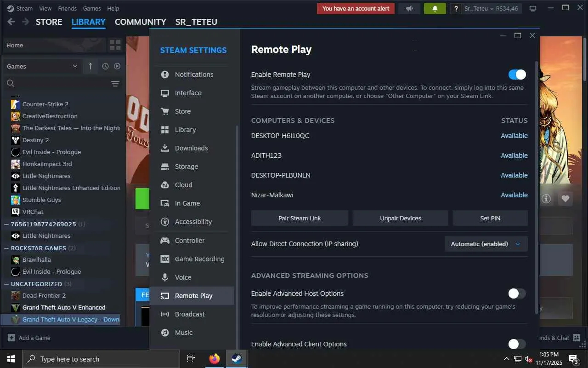This screenshot has height=368, width=588.
Task: Click the Nizar-Malkawi device name
Action: click(272, 195)
